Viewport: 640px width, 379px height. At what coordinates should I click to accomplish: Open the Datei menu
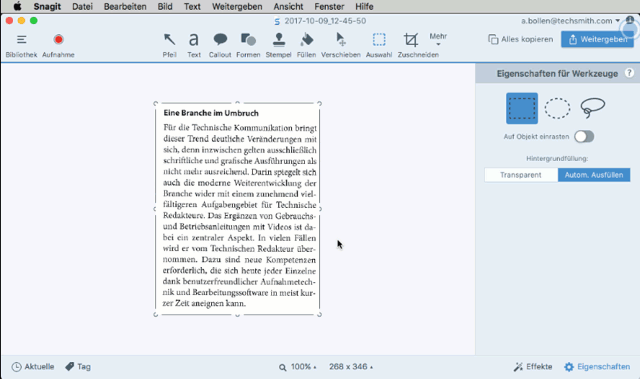click(82, 7)
